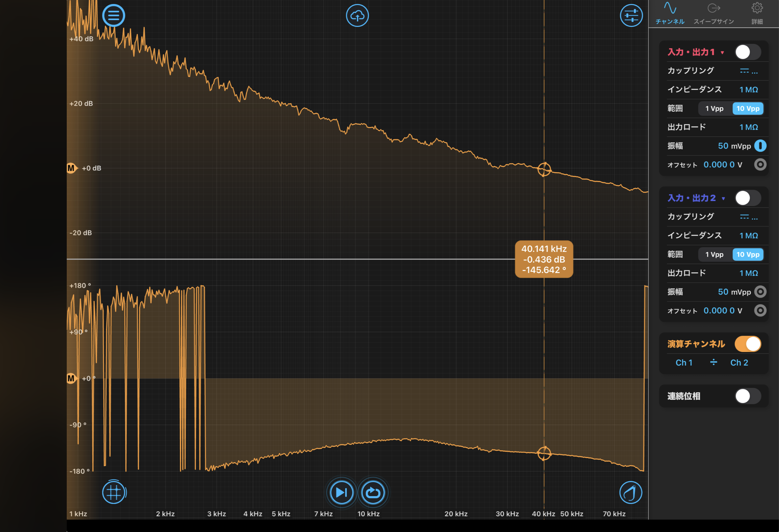779x532 pixels.
Task: Change channel 1 出力ロード 1 MΩ value
Action: coord(748,127)
